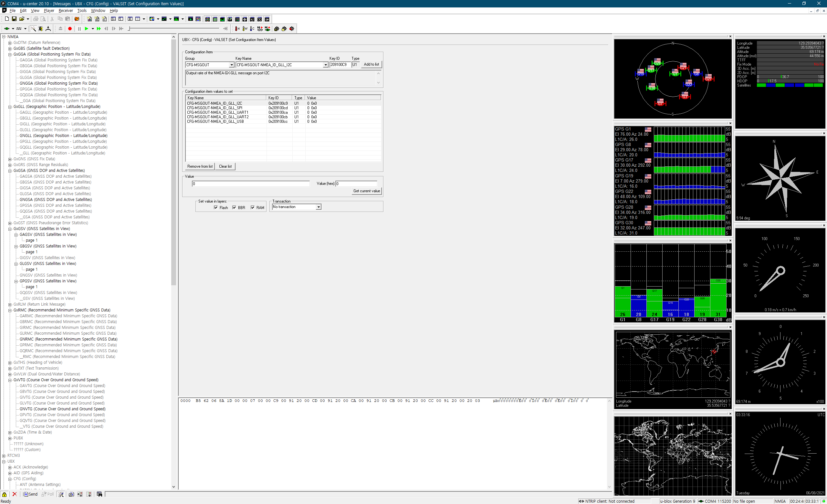Click the fast forward double arrow icon

[99, 29]
